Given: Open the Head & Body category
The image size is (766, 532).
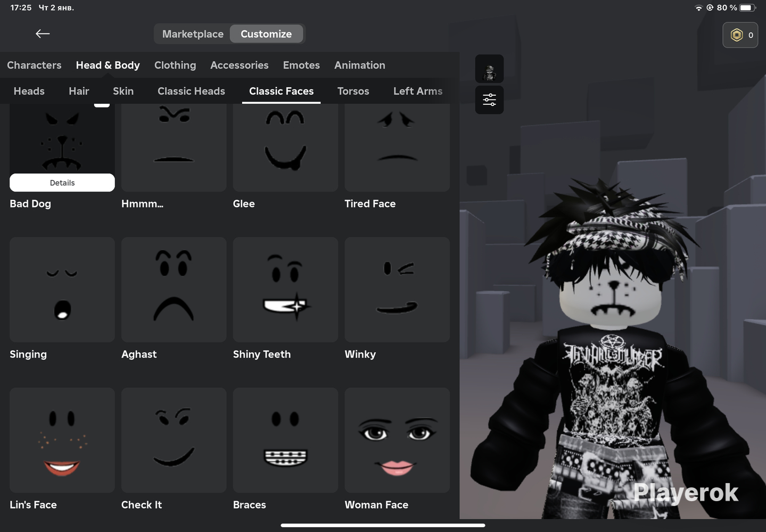Looking at the screenshot, I should [x=108, y=65].
